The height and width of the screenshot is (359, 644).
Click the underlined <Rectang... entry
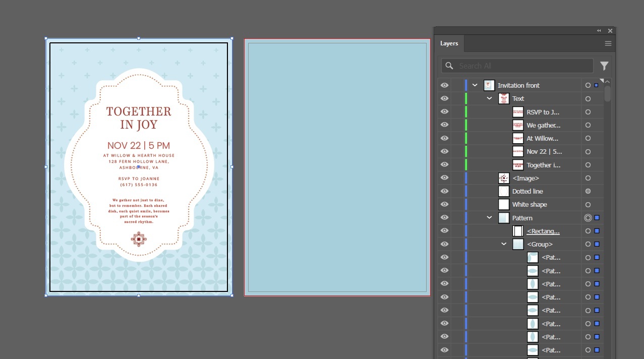(x=543, y=230)
